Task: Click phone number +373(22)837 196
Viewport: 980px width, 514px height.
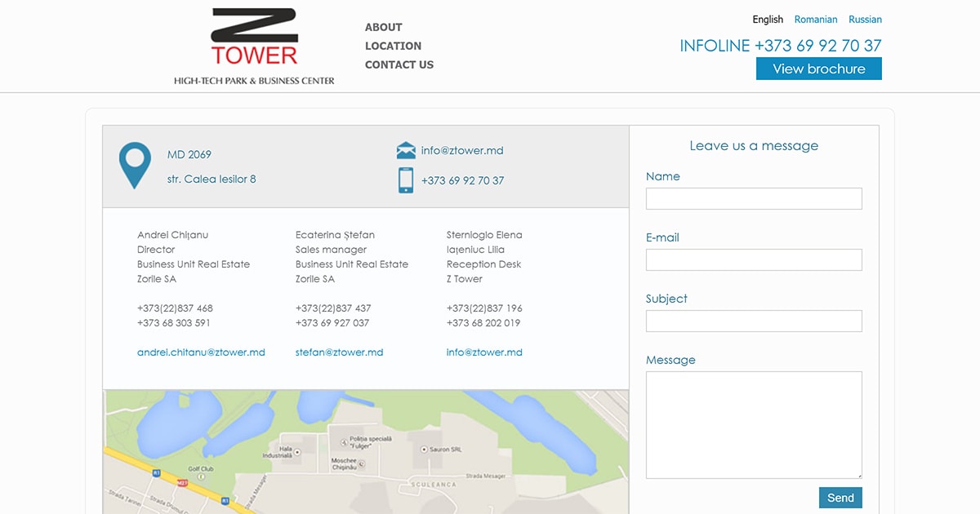Action: 484,308
